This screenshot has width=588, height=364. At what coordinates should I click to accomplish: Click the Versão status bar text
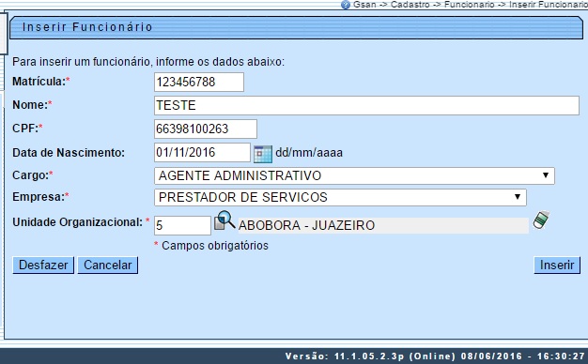click(x=435, y=356)
